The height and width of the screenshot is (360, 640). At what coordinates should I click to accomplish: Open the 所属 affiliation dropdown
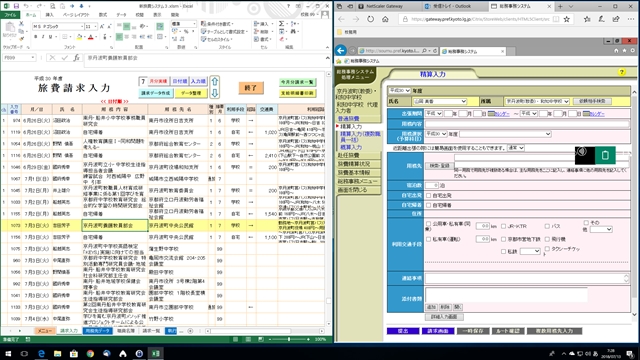(537, 101)
